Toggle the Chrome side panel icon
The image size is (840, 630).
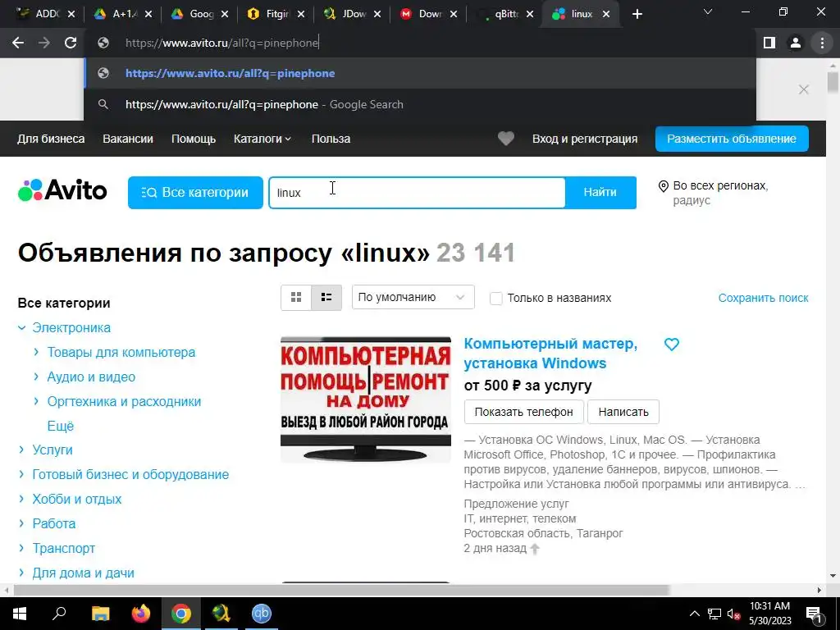769,43
